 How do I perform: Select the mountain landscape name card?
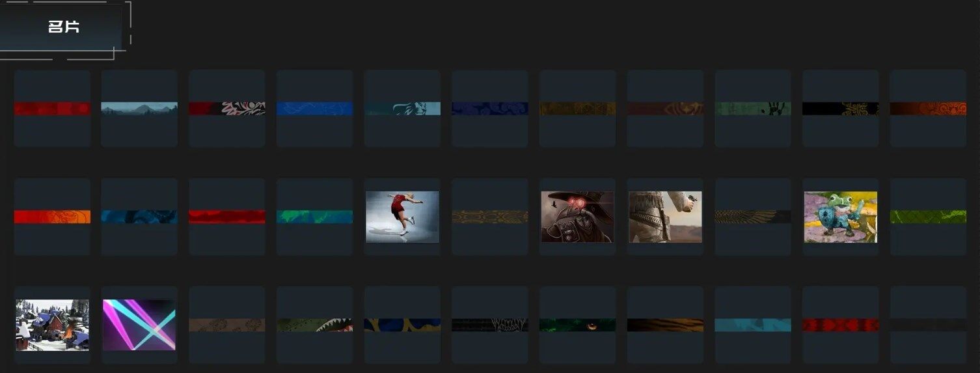pos(139,108)
